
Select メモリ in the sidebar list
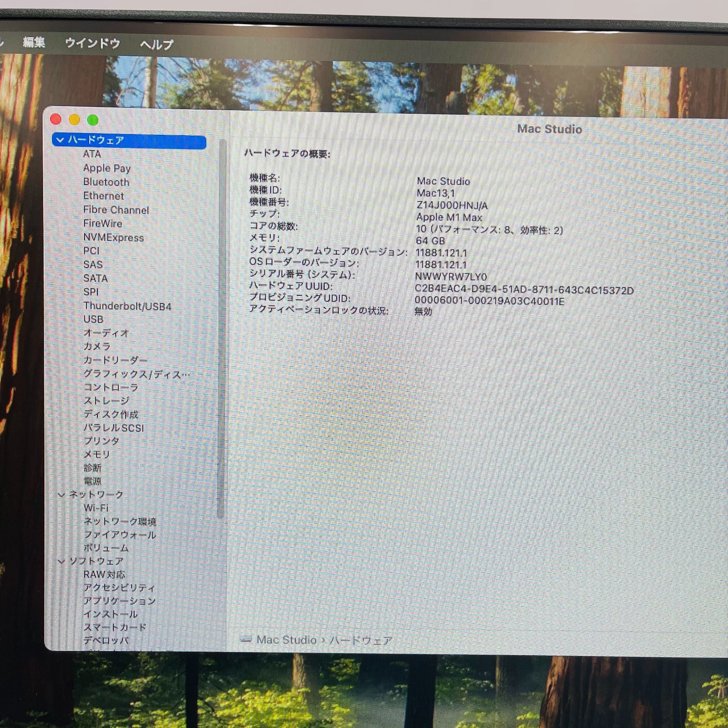pyautogui.click(x=96, y=454)
